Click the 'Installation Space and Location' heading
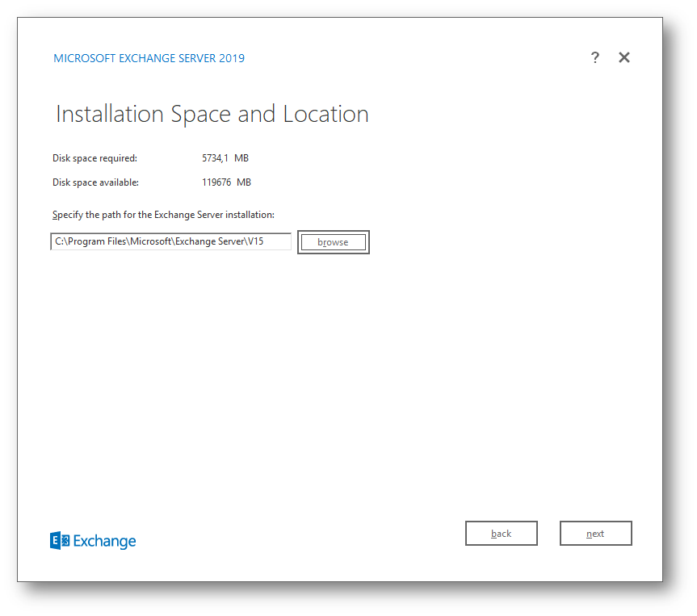This screenshot has width=697, height=616. (212, 114)
